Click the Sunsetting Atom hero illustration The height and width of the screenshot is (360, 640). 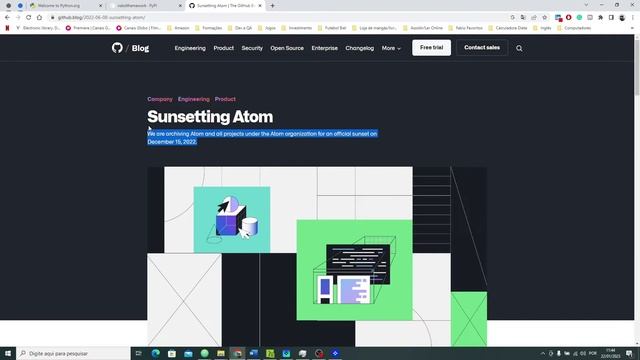click(x=317, y=256)
